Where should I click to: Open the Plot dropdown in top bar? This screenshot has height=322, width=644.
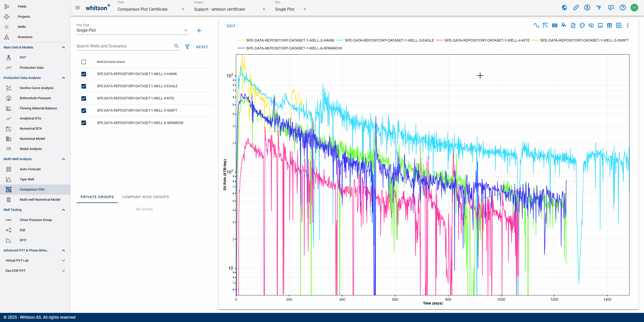(290, 9)
